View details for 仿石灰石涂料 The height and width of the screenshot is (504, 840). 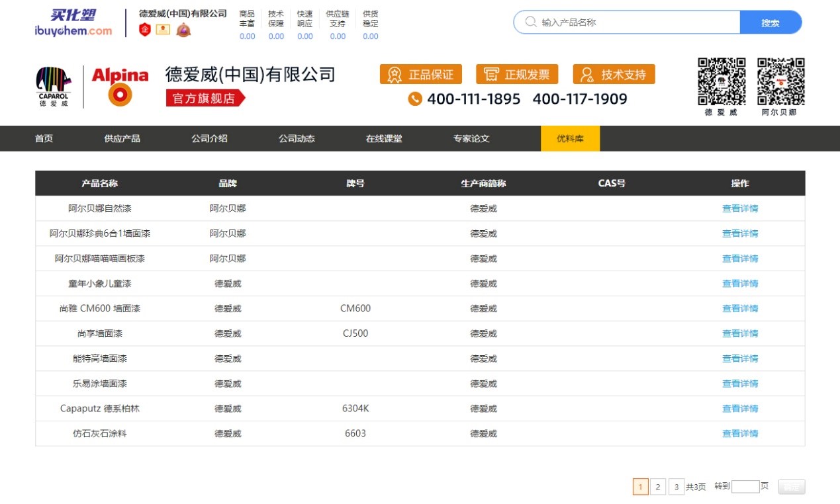point(740,434)
